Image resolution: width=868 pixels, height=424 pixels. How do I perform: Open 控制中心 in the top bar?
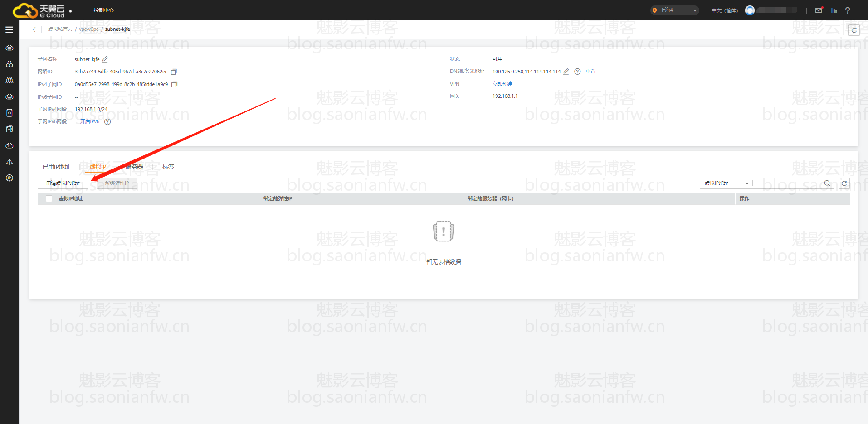tap(103, 10)
